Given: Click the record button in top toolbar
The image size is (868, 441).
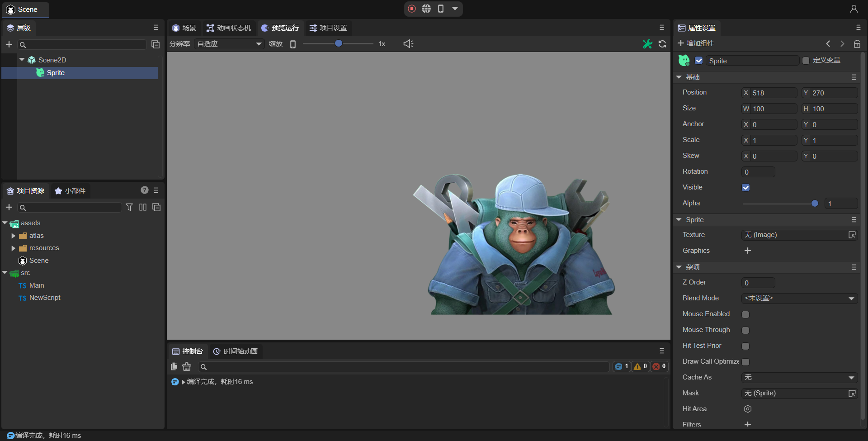Looking at the screenshot, I should click(412, 9).
